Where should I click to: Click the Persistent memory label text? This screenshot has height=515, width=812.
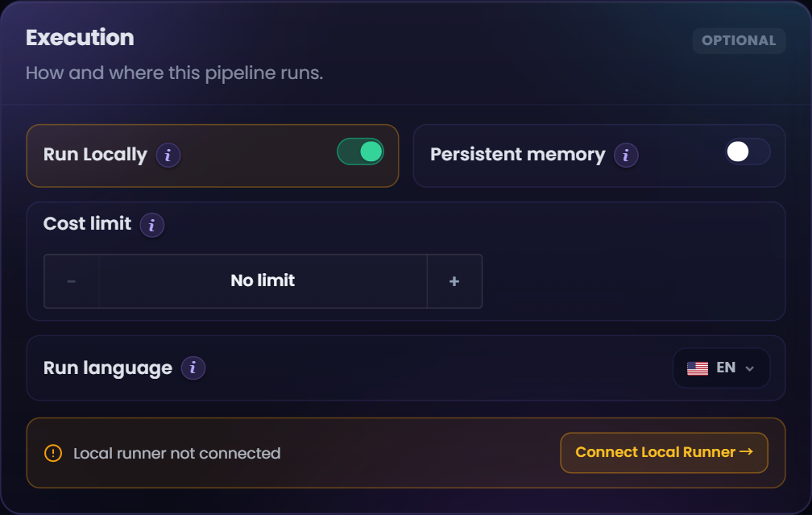click(x=518, y=155)
